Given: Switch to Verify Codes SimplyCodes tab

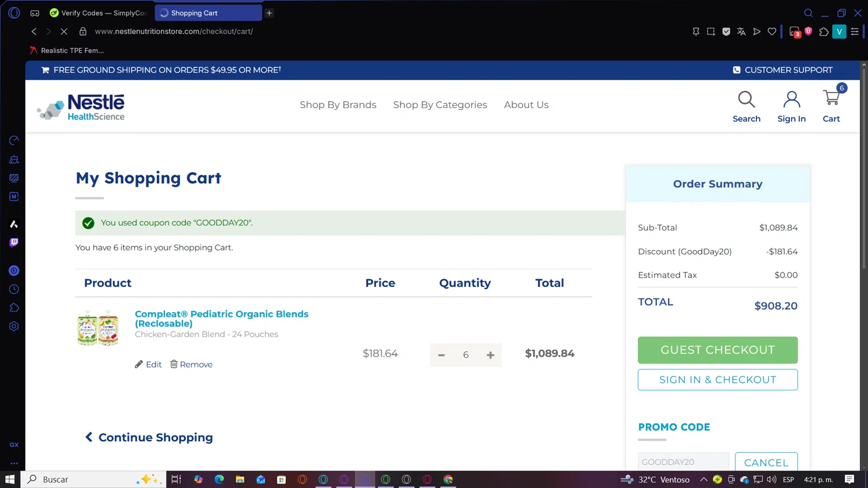Looking at the screenshot, I should pyautogui.click(x=99, y=13).
